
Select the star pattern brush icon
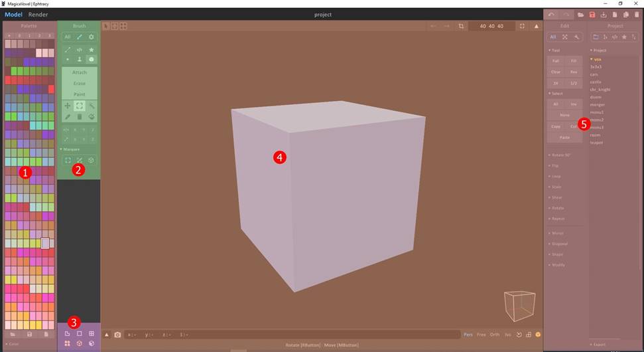click(x=91, y=50)
